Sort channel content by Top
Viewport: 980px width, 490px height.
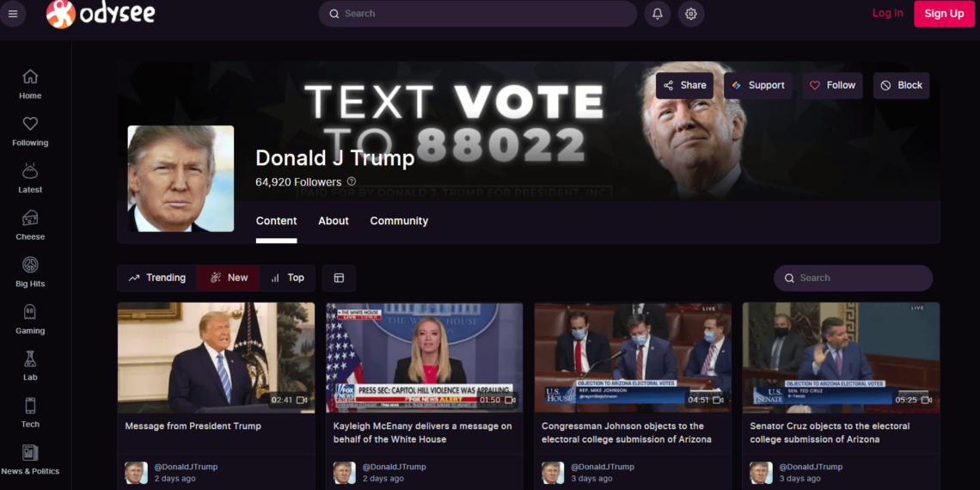click(287, 278)
